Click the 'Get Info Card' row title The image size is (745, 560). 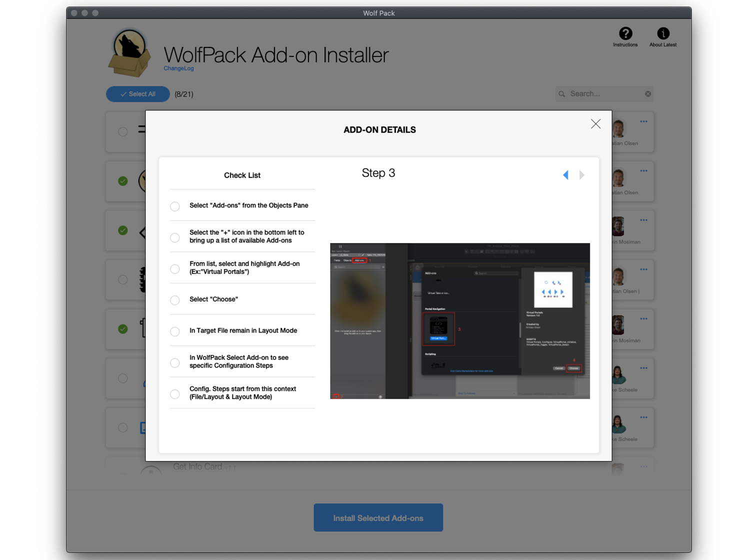point(197,466)
